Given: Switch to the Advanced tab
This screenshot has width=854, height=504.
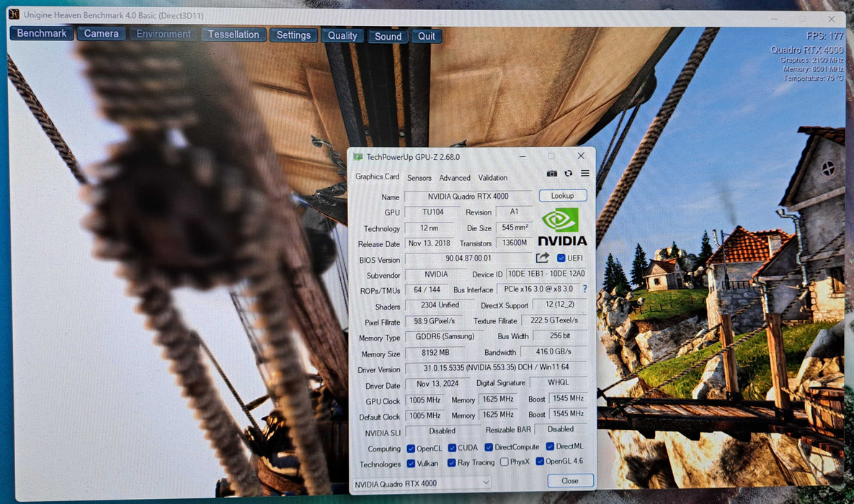Looking at the screenshot, I should point(455,178).
